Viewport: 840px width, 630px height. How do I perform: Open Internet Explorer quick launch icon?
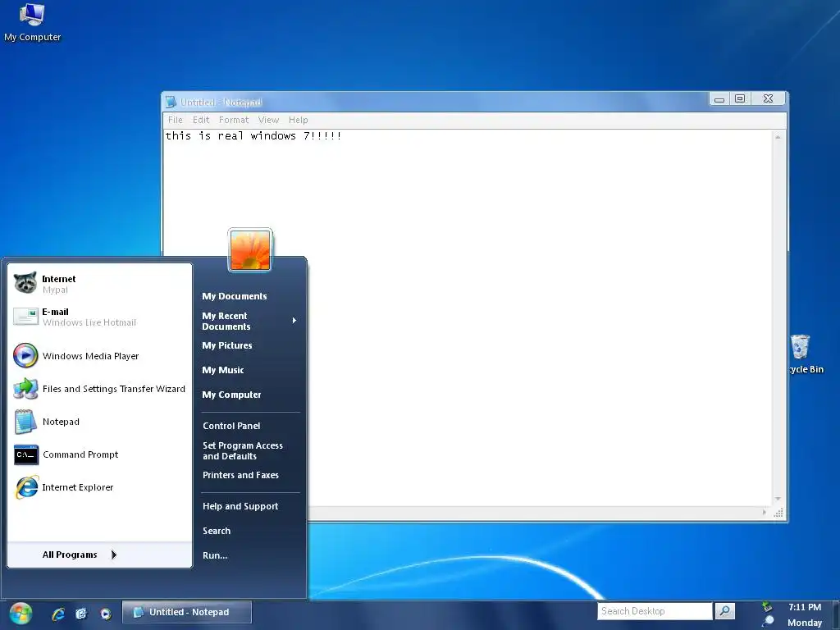click(x=58, y=614)
